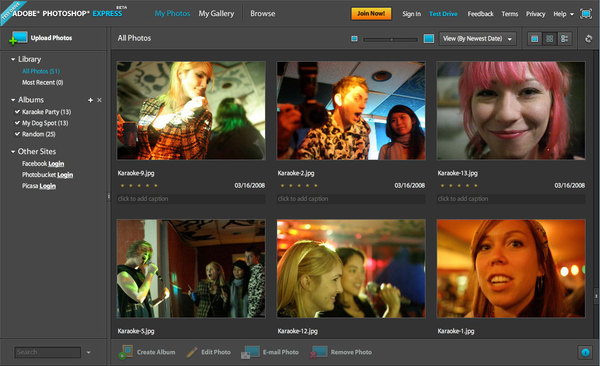This screenshot has height=366, width=600.
Task: Toggle the My Dog Spot album checkmark
Action: pos(17,123)
